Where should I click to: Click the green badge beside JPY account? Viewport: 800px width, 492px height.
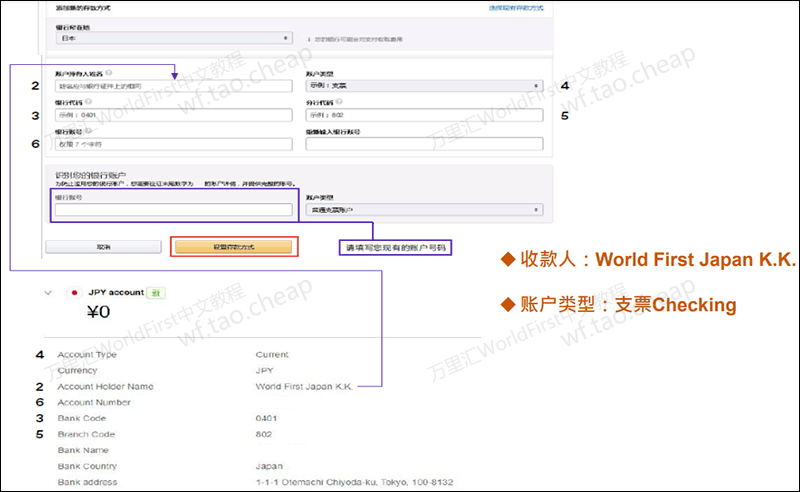[x=156, y=293]
